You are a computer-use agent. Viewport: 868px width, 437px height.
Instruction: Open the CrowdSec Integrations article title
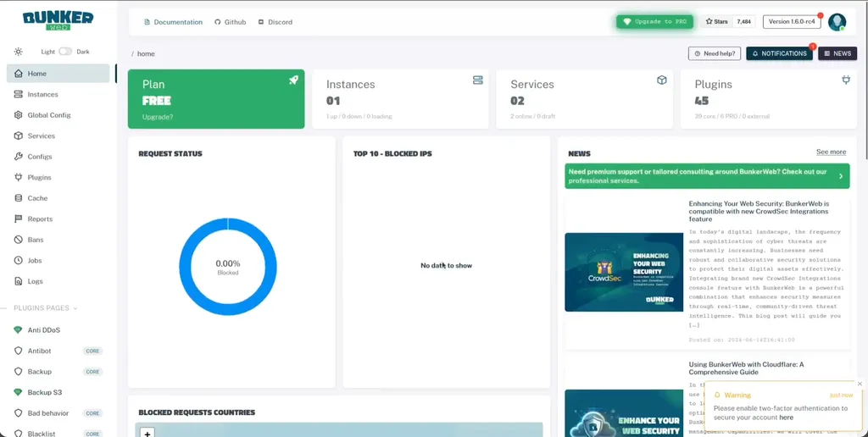coord(759,212)
